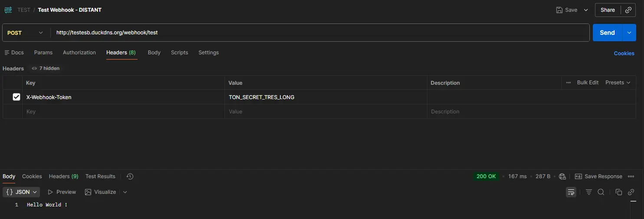Uncheck the X-Webhook-Token header checkbox
Image resolution: width=644 pixels, height=219 pixels.
coord(16,97)
